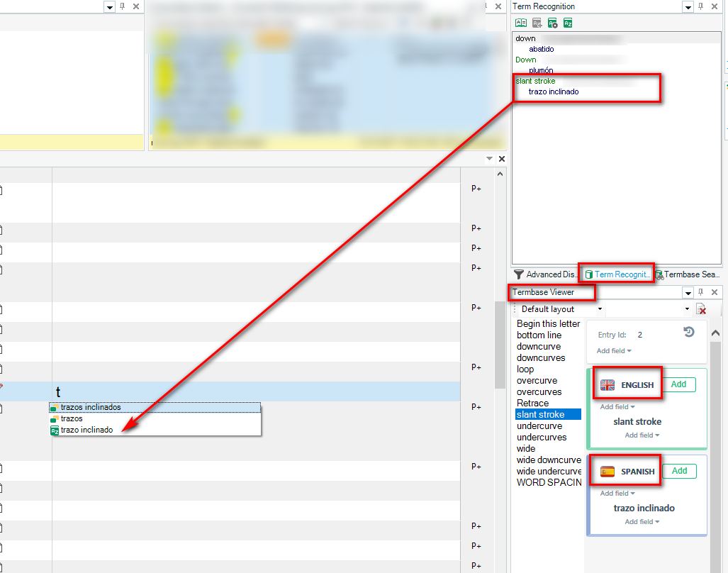Select 'trazo inclinado' autosuggest entry
Screen dimensions: 728x573
click(x=86, y=430)
